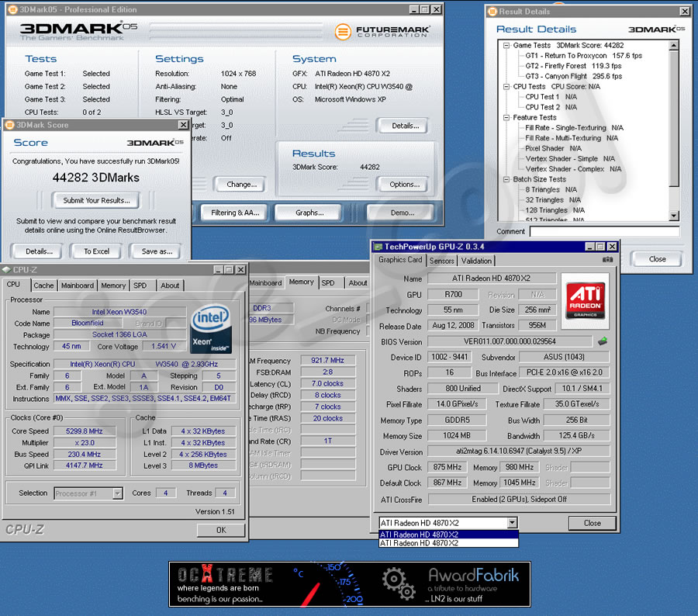Image resolution: width=698 pixels, height=616 pixels.
Task: Select GT1 - Return To Proxycon tree row
Action: click(x=583, y=56)
